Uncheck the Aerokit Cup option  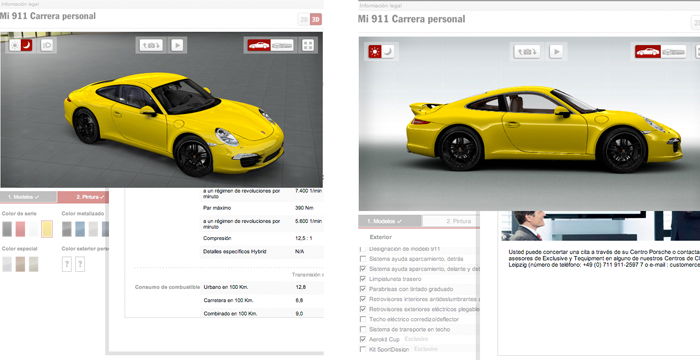[363, 339]
